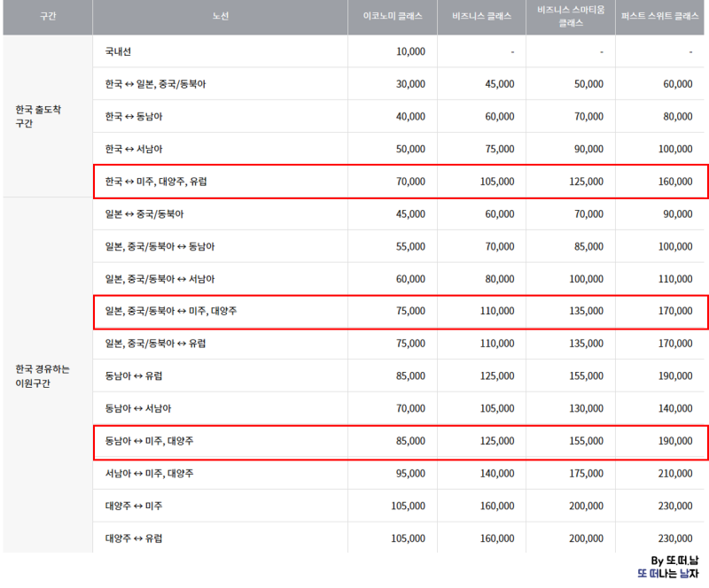This screenshot has width=709, height=588.
Task: Click 80,000 first suite value for 한국 ↔ 동남아
Action: [x=678, y=117]
